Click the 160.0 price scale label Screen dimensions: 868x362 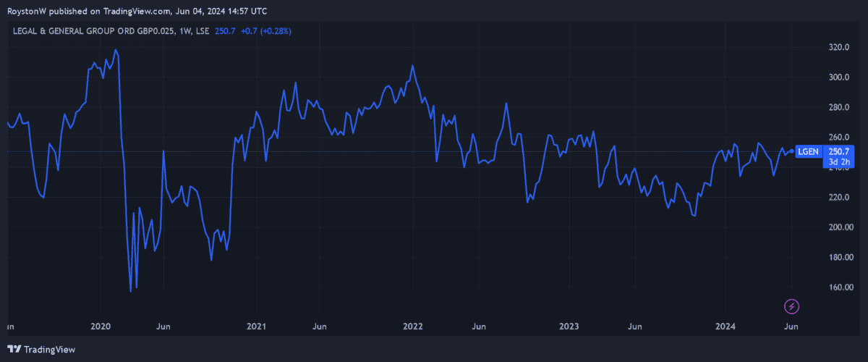pyautogui.click(x=839, y=287)
